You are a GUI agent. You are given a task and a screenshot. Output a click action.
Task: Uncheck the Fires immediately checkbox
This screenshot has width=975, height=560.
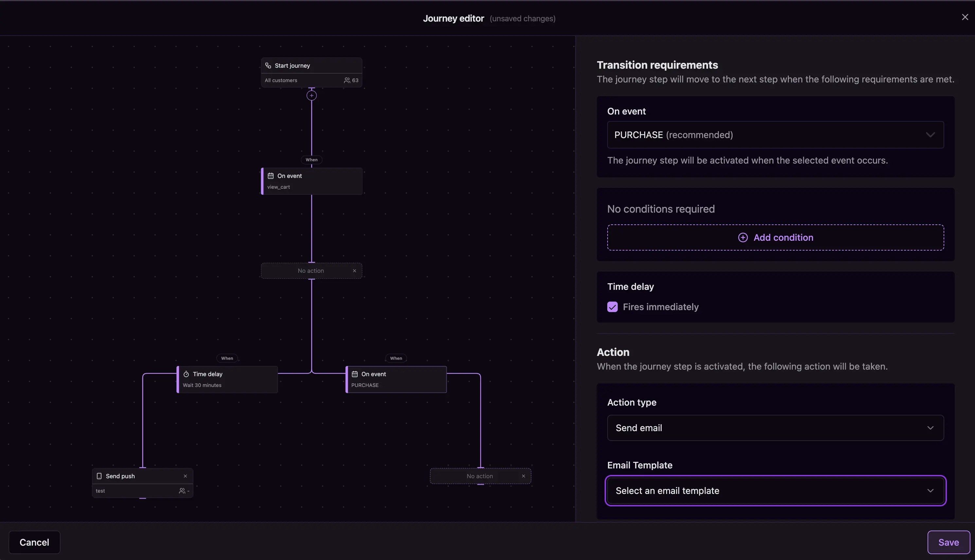612,307
